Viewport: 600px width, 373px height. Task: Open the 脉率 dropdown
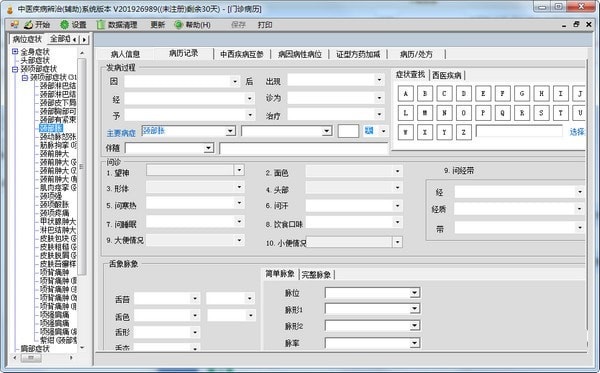[x=415, y=343]
